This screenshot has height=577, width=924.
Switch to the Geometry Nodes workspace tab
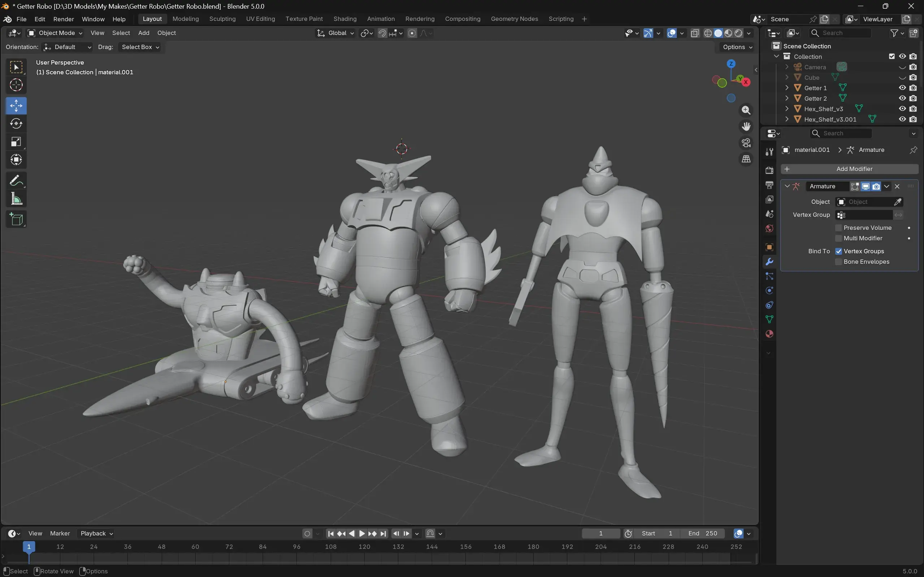(x=514, y=19)
